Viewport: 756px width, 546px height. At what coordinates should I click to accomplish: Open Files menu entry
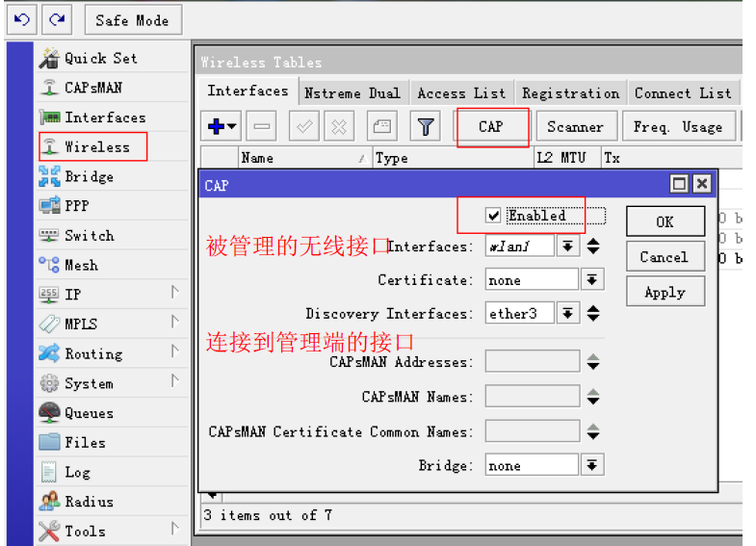point(114,442)
